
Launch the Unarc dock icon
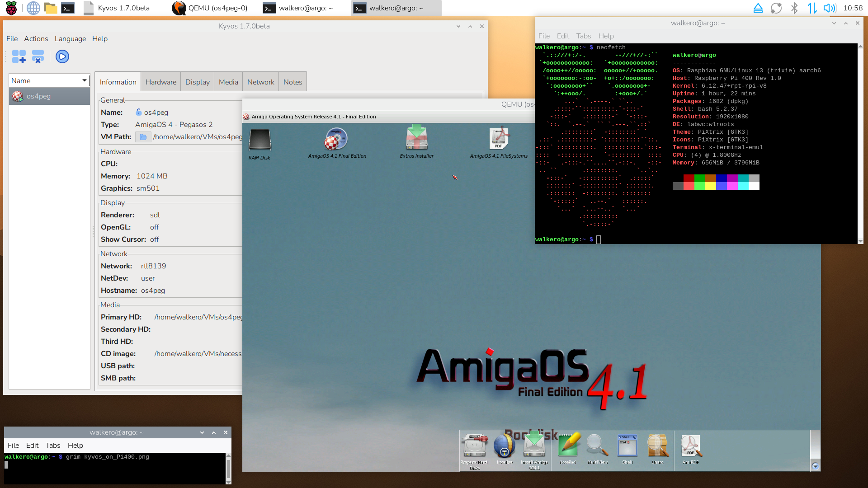click(x=657, y=446)
